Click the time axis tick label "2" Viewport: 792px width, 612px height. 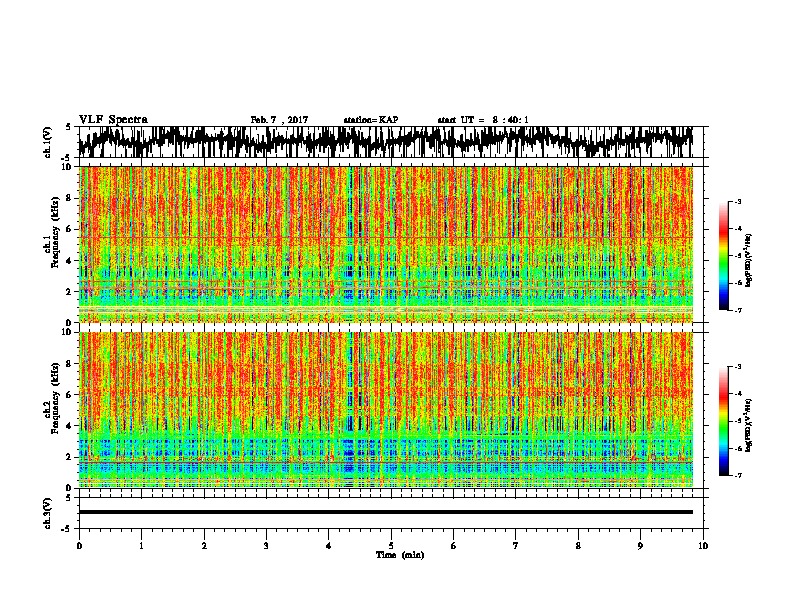click(204, 546)
